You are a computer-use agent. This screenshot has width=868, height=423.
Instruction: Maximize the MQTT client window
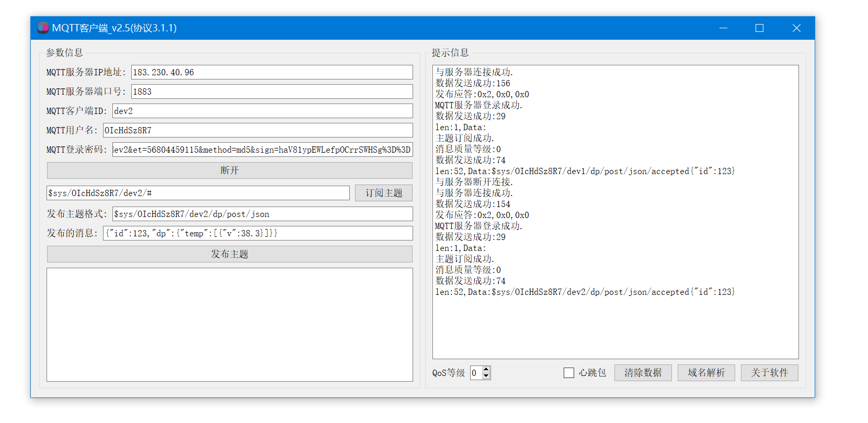pos(759,28)
